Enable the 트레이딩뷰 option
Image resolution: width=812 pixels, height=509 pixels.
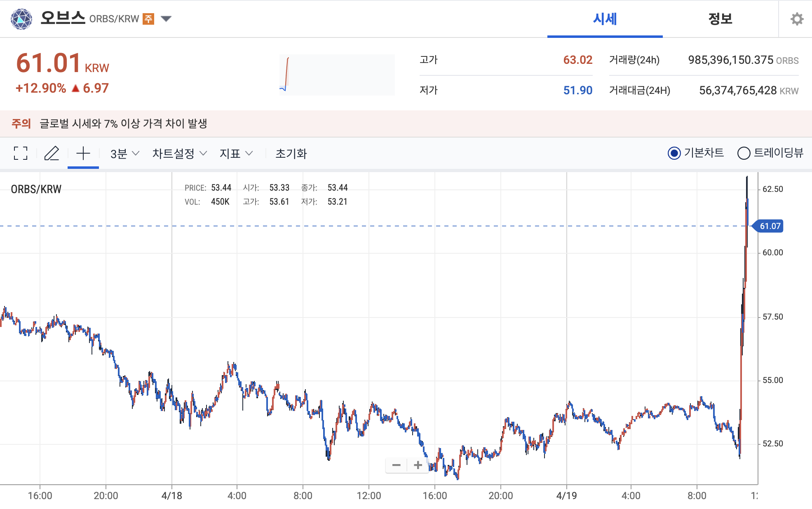point(744,153)
